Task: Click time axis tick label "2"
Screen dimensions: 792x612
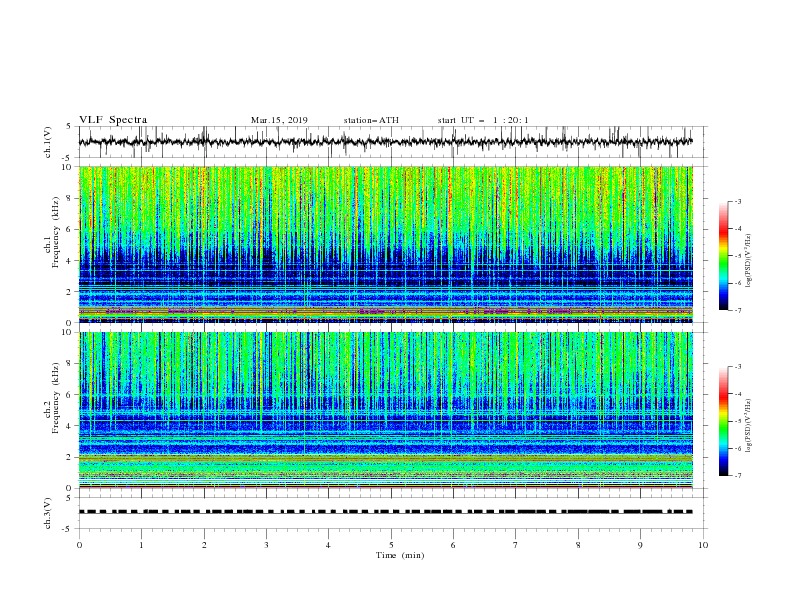Action: pos(204,545)
